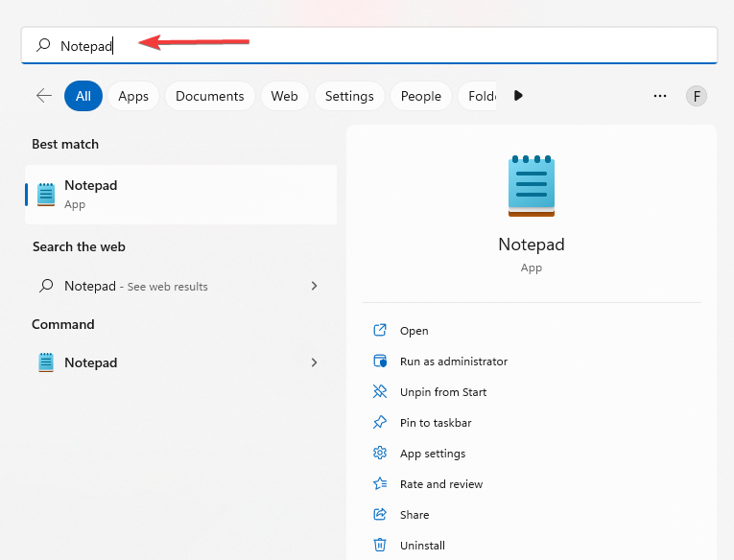The width and height of the screenshot is (734, 560).
Task: Go back with the left arrow icon
Action: tap(44, 96)
